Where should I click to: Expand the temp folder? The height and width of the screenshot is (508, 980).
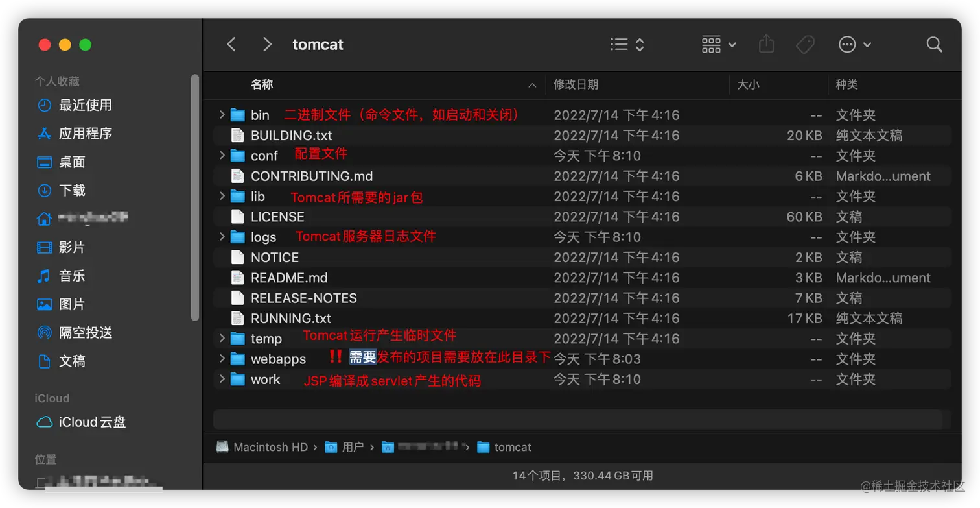tap(222, 338)
